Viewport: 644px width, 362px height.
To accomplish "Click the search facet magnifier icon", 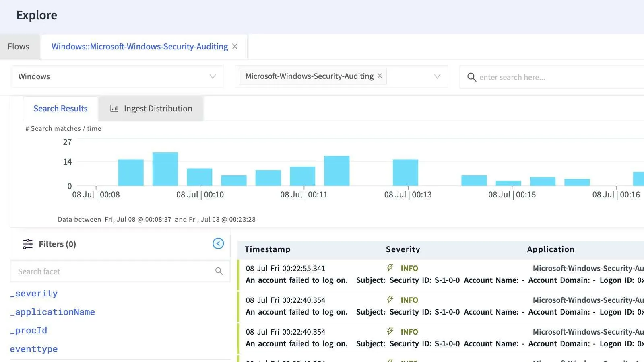I will [x=219, y=271].
